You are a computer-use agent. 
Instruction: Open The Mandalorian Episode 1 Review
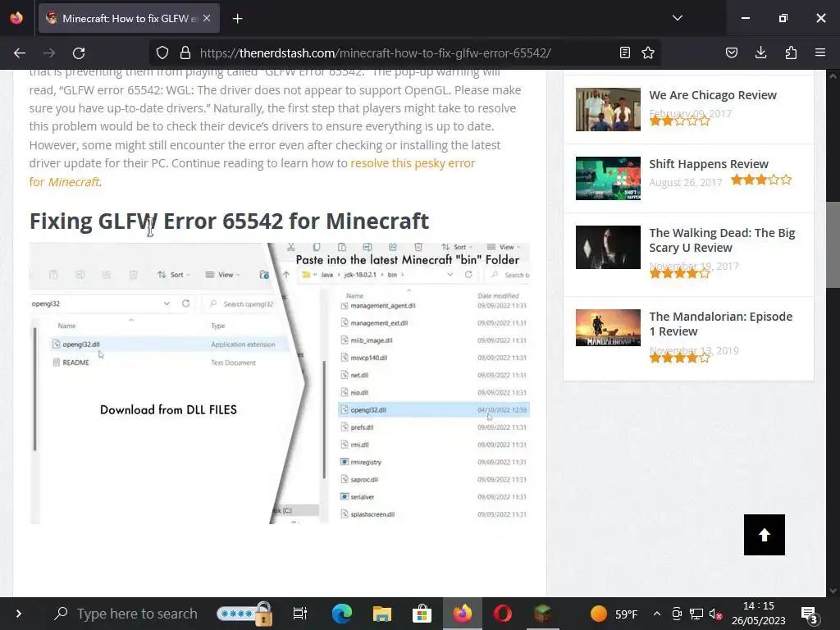pyautogui.click(x=720, y=324)
